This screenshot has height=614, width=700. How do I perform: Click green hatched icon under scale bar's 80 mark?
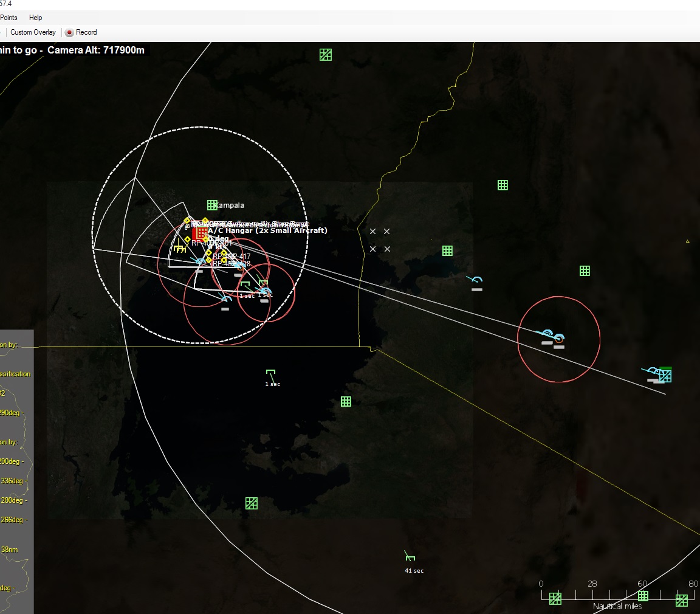[x=682, y=600]
